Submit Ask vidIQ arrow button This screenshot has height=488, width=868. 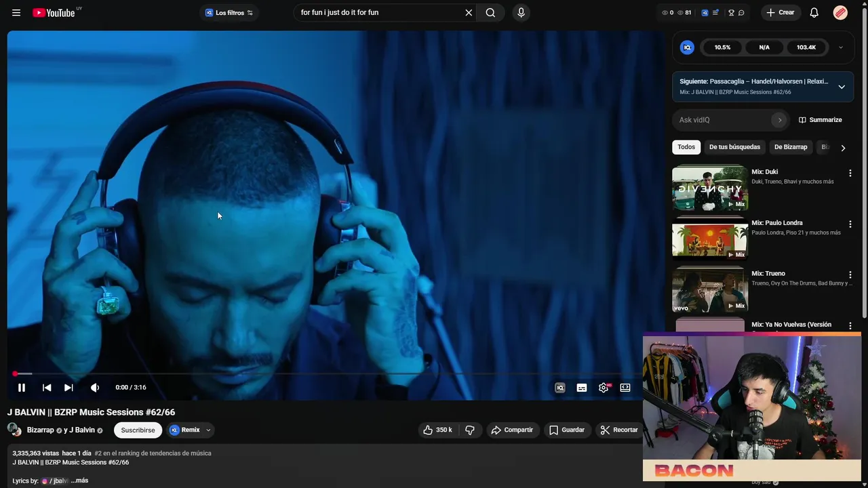pyautogui.click(x=780, y=120)
